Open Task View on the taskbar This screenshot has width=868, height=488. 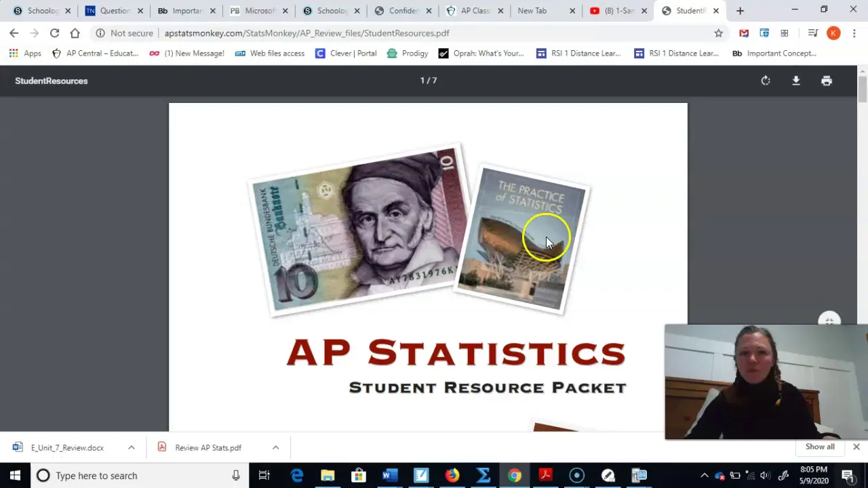coord(264,475)
